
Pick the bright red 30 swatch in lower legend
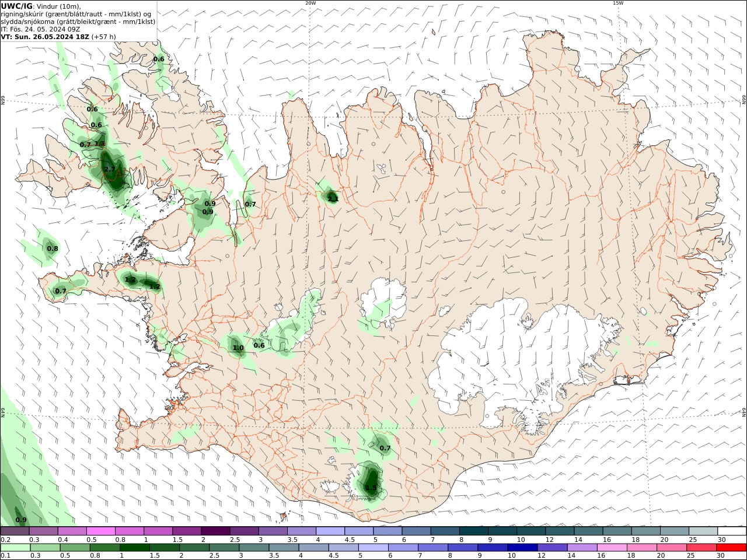point(731,548)
